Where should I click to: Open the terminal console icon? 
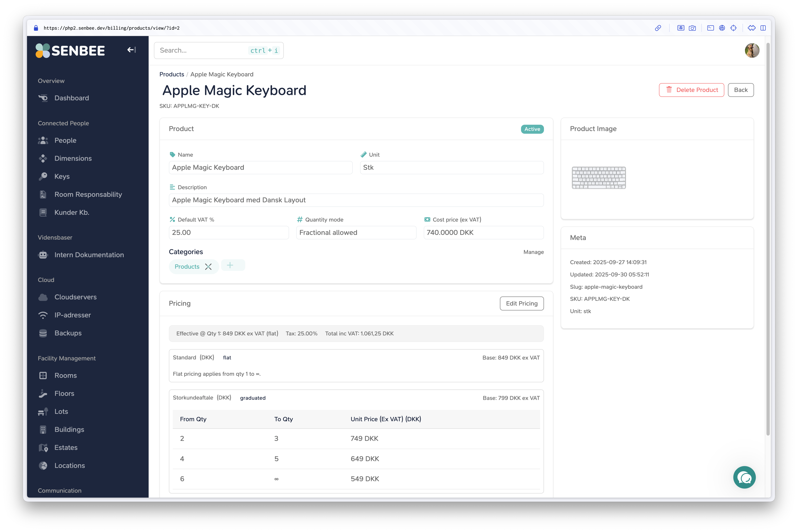click(711, 28)
